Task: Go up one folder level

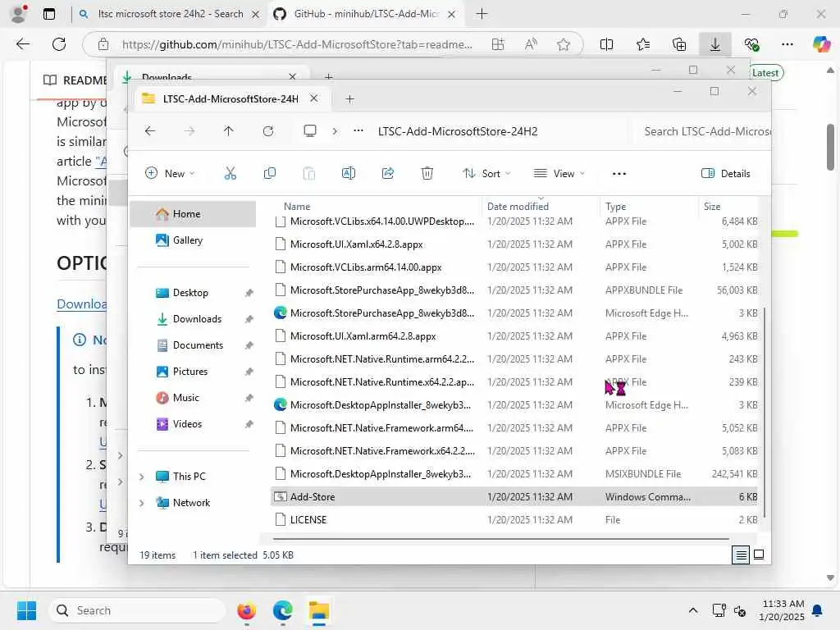Action: point(229,131)
